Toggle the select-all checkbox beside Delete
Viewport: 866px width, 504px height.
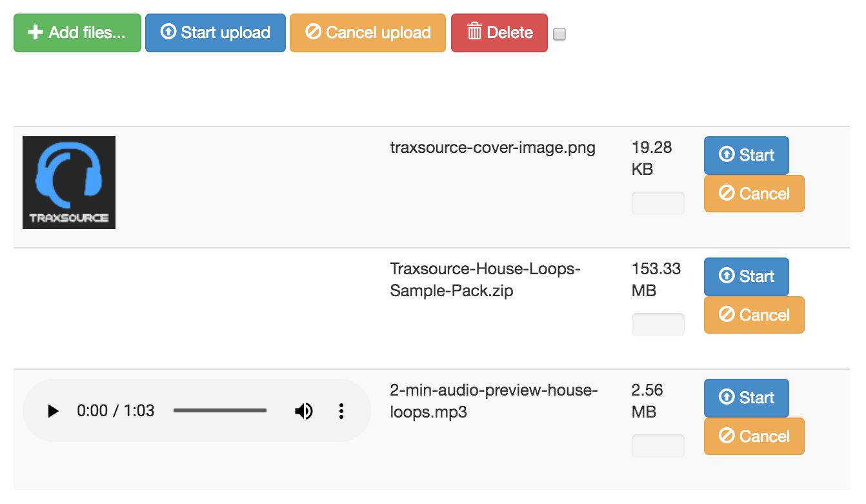(x=559, y=34)
